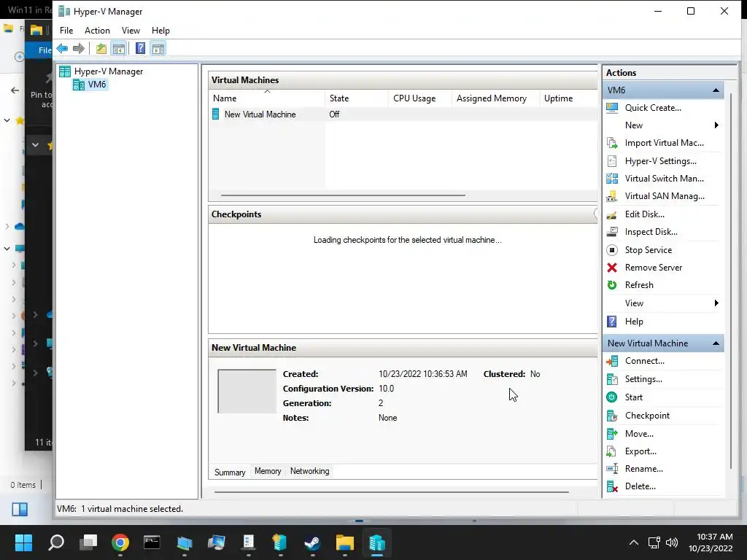Click the Actions pane vertical scrollbar
Viewport: 747px width, 560px height.
point(731,281)
